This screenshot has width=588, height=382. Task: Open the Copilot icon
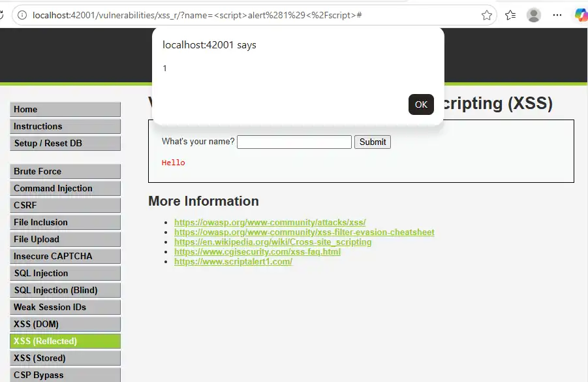[x=581, y=15]
